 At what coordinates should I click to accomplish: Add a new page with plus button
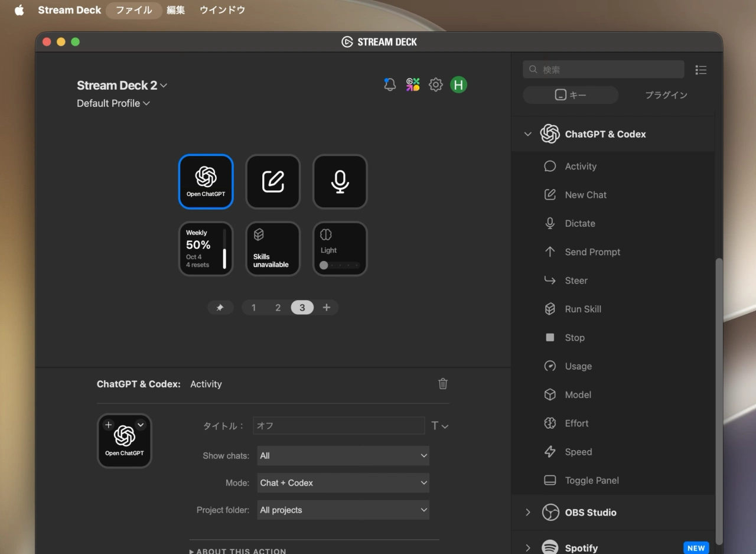coord(327,308)
